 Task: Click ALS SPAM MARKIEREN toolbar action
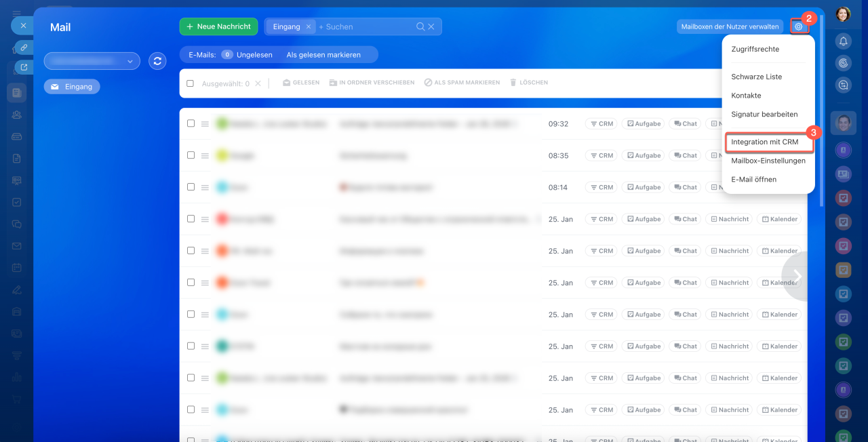click(x=462, y=83)
